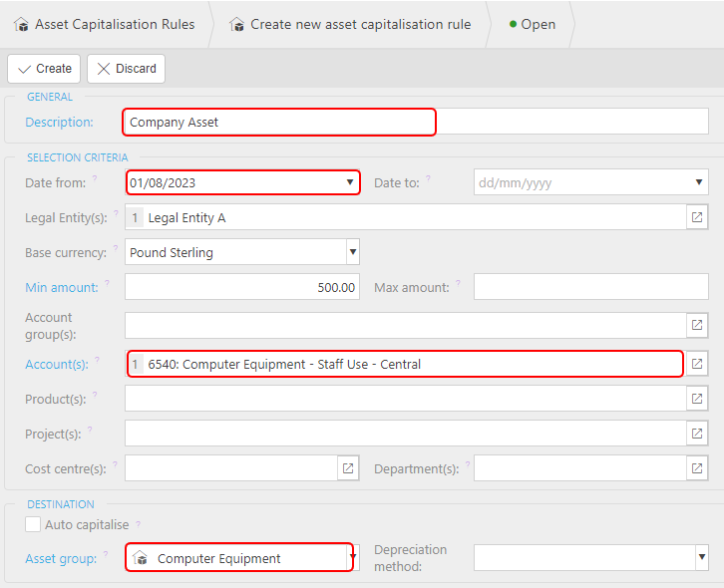Image resolution: width=724 pixels, height=588 pixels.
Task: Click the Account(s) help question mark
Action: pos(98,360)
